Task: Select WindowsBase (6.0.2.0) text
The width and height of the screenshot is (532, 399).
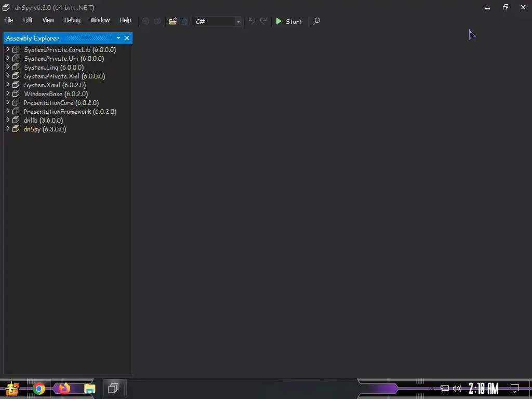Action: click(x=56, y=94)
